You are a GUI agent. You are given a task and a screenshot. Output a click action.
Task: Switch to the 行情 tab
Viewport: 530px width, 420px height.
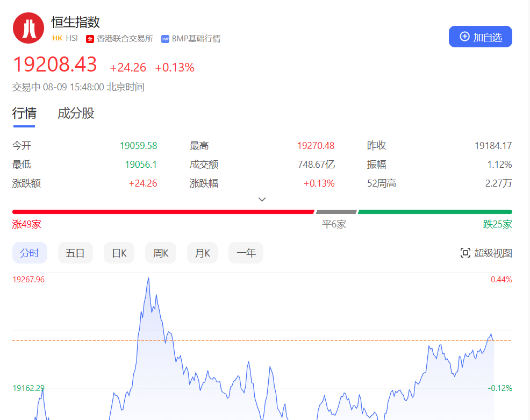pyautogui.click(x=24, y=113)
